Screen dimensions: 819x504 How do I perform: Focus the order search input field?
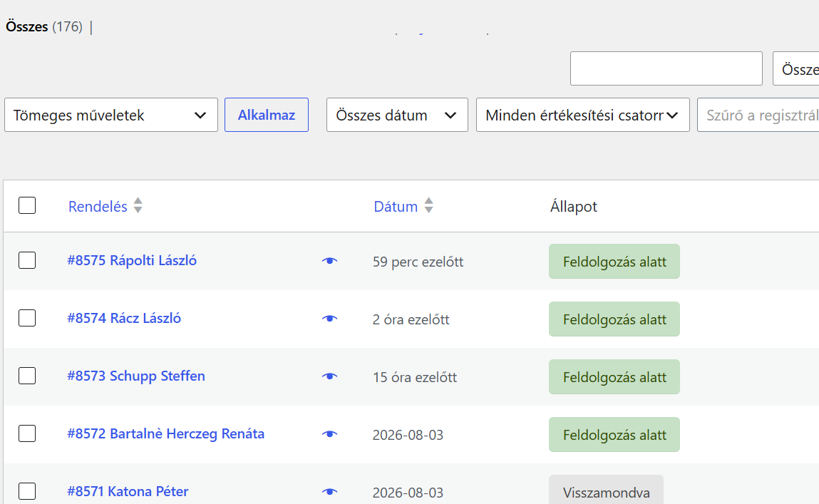point(666,68)
